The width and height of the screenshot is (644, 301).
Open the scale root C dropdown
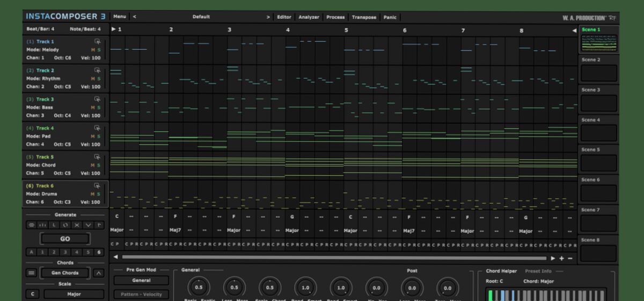[33, 294]
